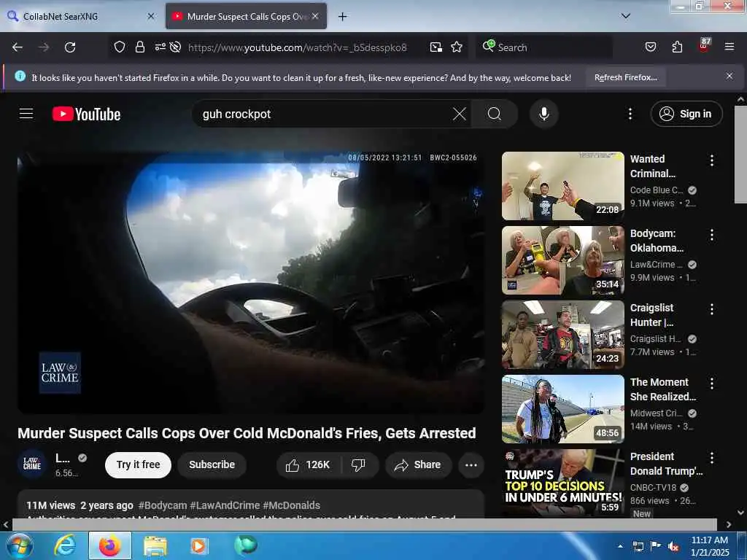Click the extension icon with 87 badge
This screenshot has height=560, width=747.
tap(704, 45)
